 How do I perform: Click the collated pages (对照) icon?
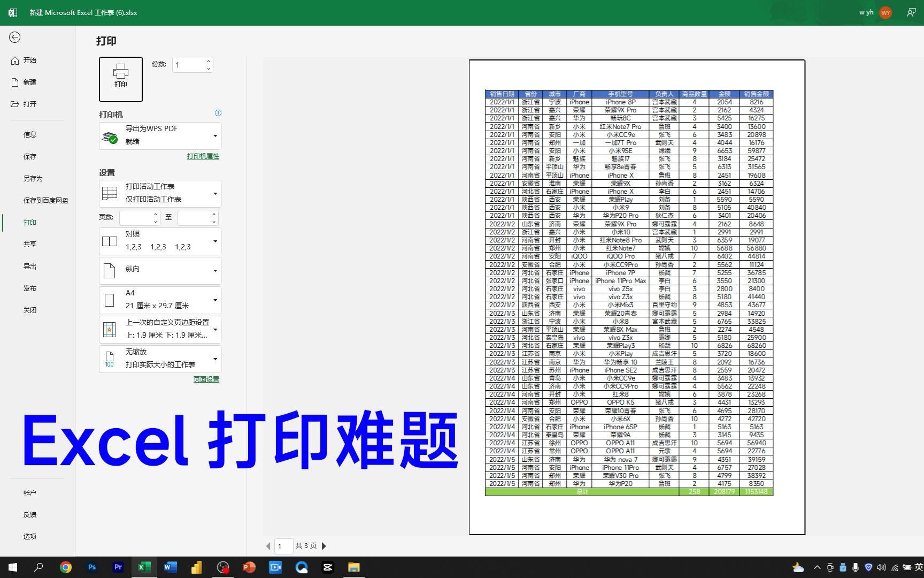point(109,241)
